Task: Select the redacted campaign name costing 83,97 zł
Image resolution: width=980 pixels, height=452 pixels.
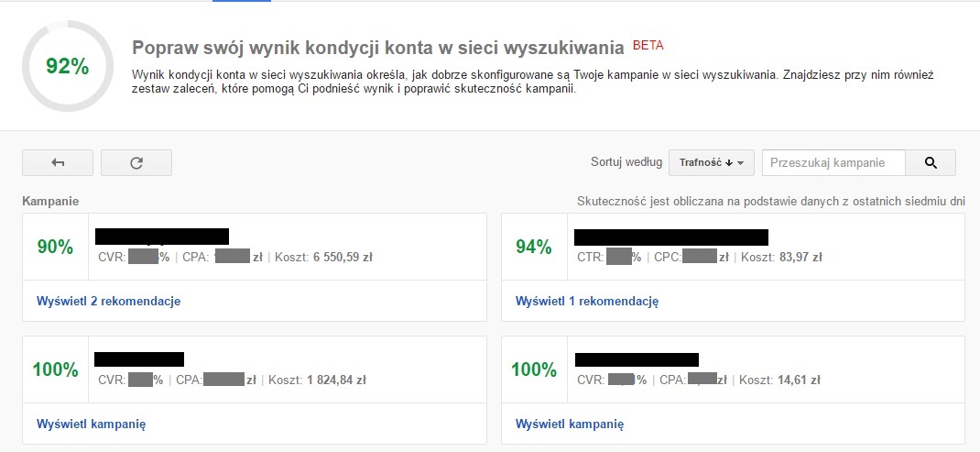Action: [671, 237]
